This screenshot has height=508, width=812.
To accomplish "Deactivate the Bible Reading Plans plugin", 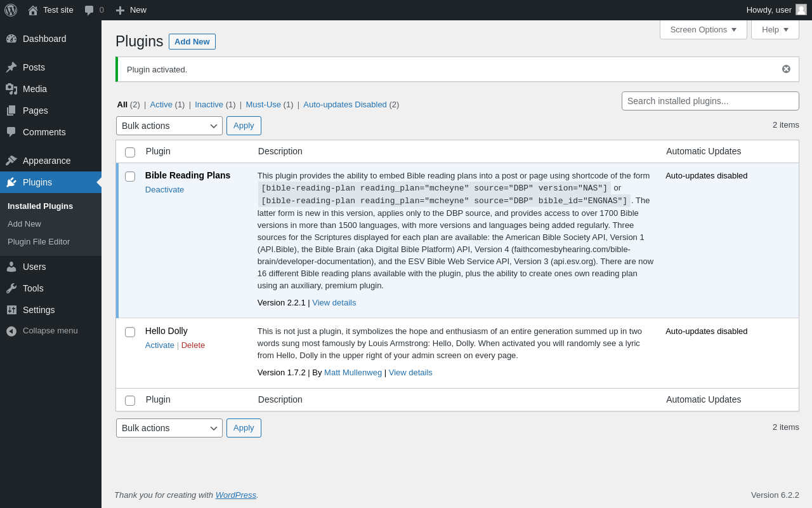I will [x=164, y=190].
